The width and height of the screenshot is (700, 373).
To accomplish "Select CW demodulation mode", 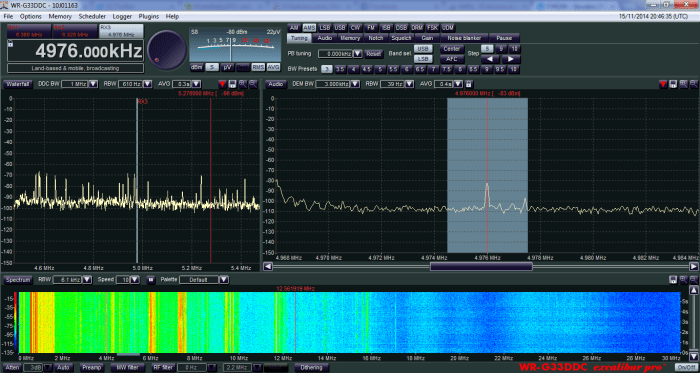I will (x=355, y=28).
